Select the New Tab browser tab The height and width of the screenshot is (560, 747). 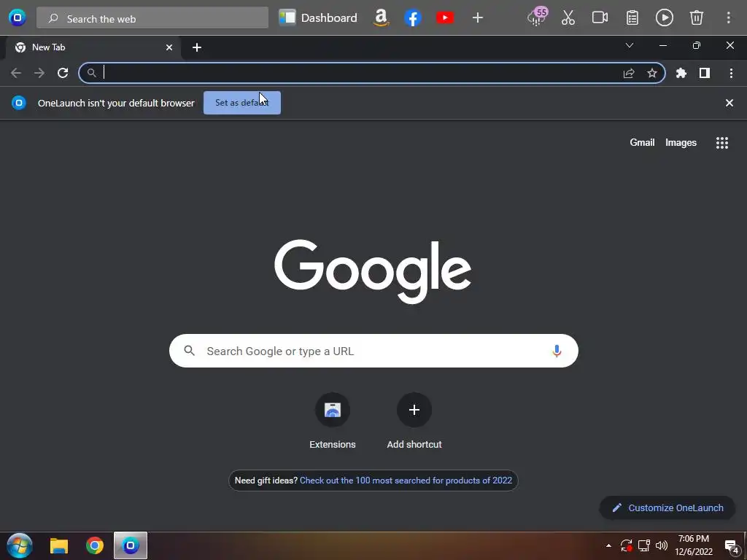93,47
